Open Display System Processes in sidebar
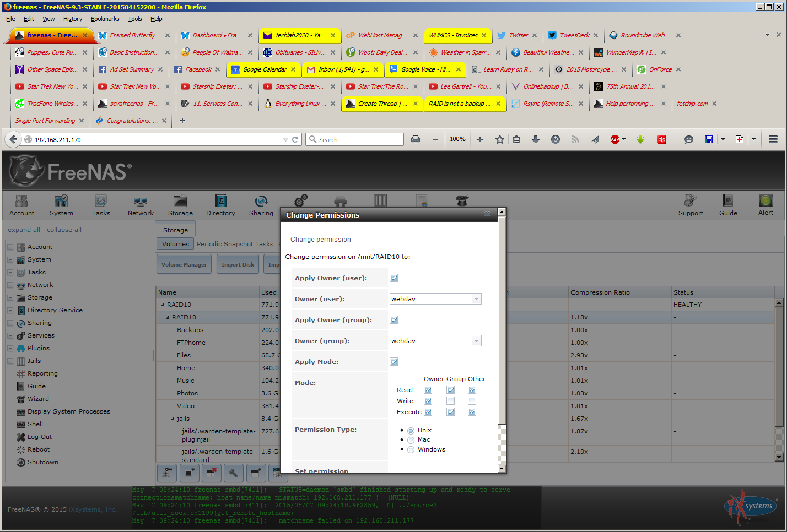The height and width of the screenshot is (532, 787). [68, 411]
